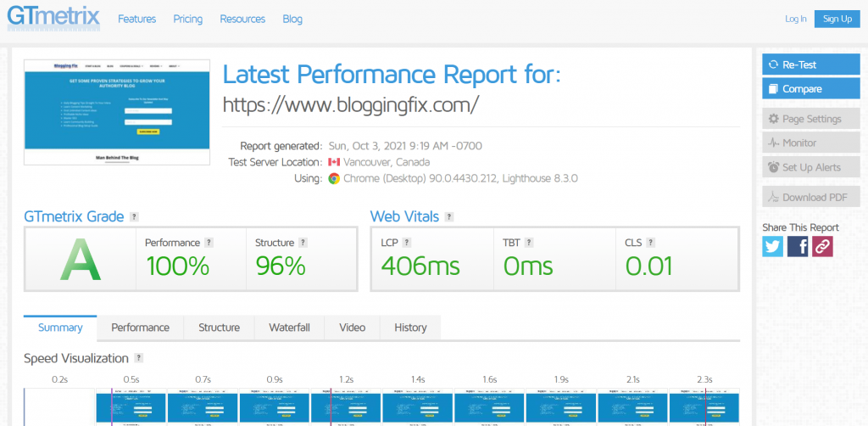Open the Video tab
This screenshot has height=426, width=868.
[352, 328]
